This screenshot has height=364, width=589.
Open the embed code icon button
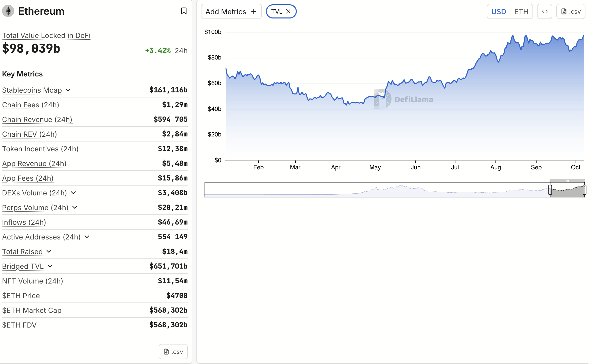pyautogui.click(x=544, y=11)
